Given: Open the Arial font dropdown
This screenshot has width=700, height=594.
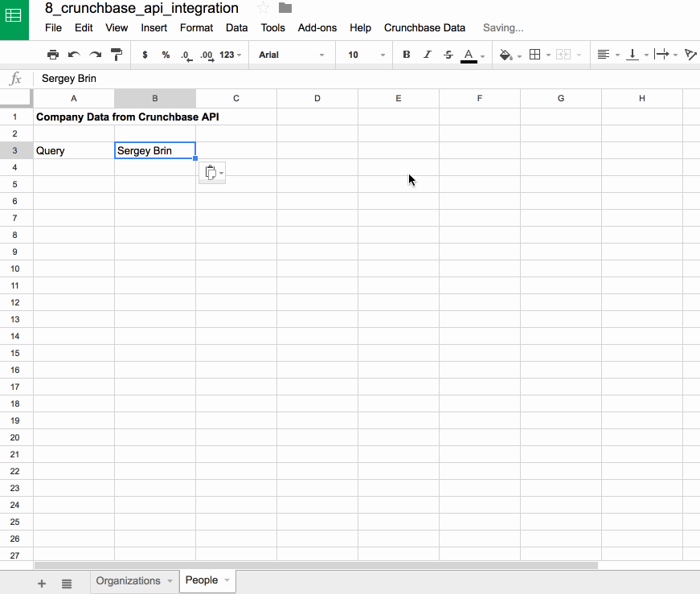Looking at the screenshot, I should click(x=291, y=55).
